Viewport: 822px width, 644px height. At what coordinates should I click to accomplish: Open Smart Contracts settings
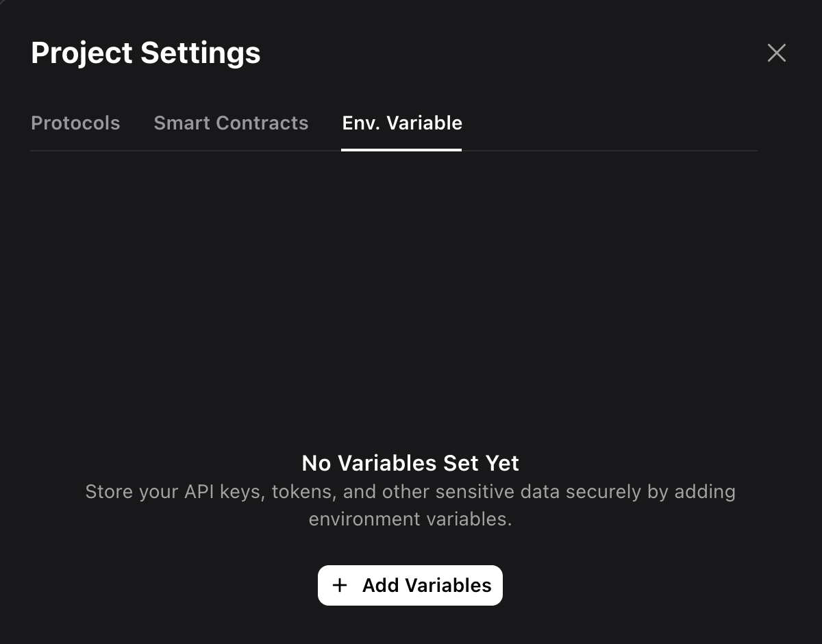[231, 123]
